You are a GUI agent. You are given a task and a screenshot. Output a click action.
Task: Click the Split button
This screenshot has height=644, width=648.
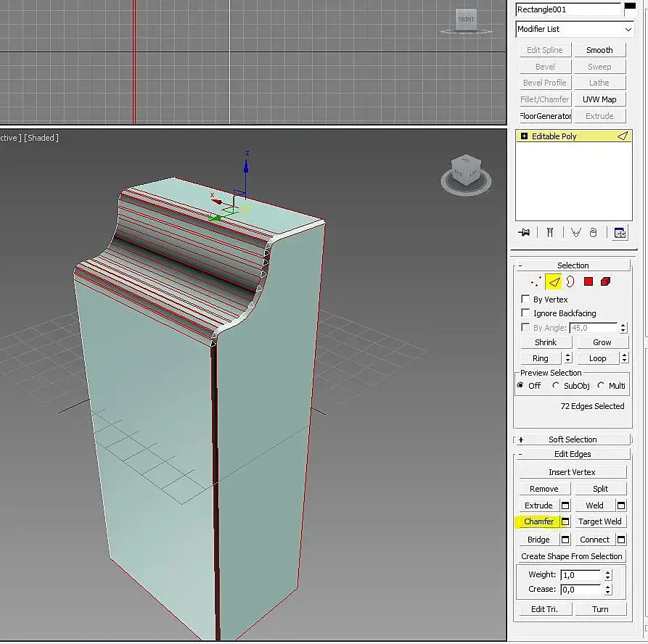point(600,489)
